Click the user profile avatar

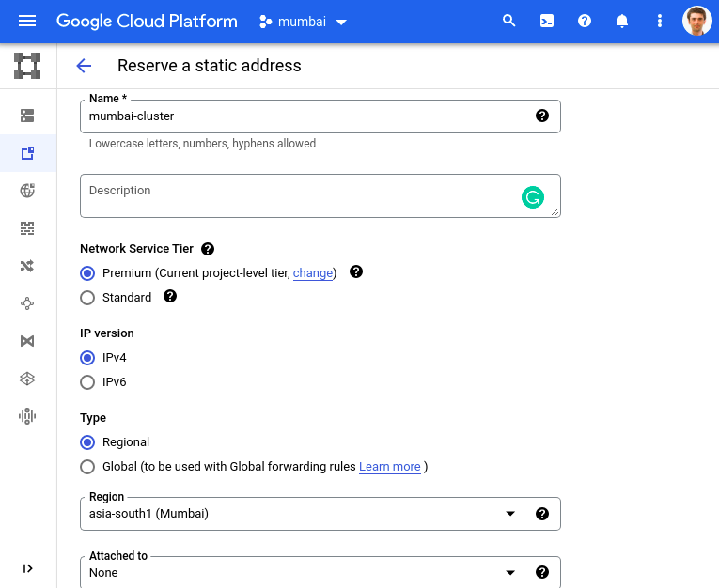(696, 21)
